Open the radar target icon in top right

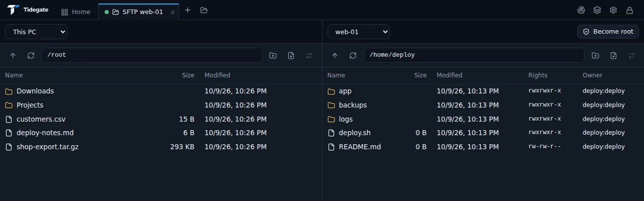coord(581,10)
